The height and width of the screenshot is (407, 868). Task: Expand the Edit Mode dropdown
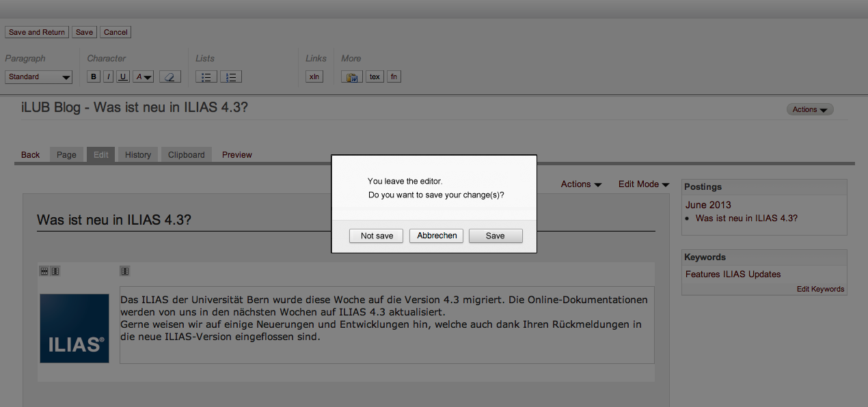pyautogui.click(x=643, y=184)
